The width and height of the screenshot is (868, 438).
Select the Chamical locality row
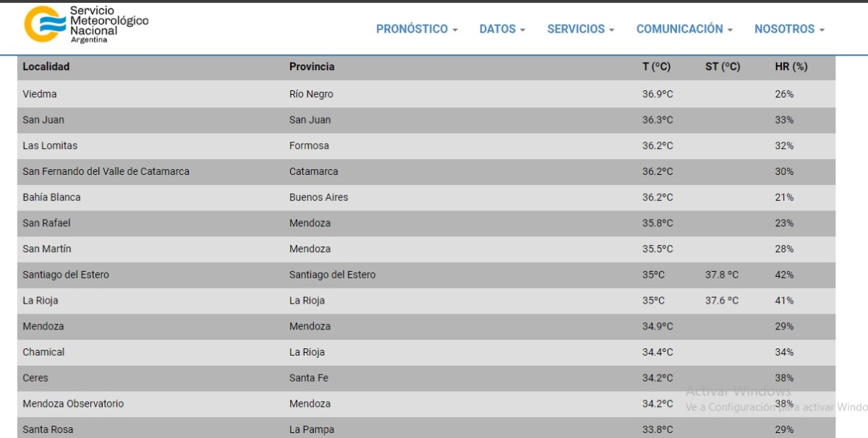43,352
